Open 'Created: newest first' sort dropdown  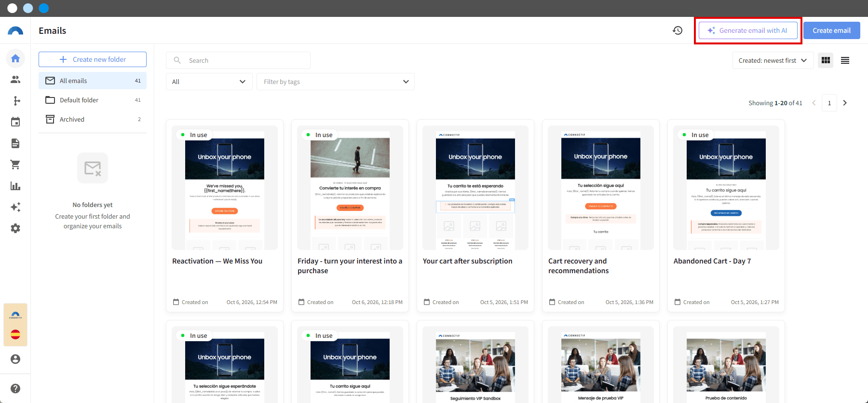[773, 60]
